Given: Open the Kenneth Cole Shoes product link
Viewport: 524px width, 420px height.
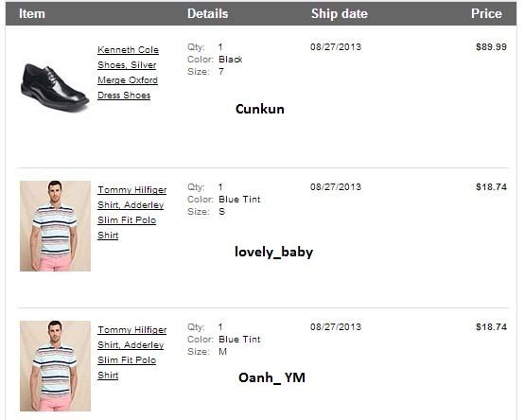Looking at the screenshot, I should [x=128, y=73].
